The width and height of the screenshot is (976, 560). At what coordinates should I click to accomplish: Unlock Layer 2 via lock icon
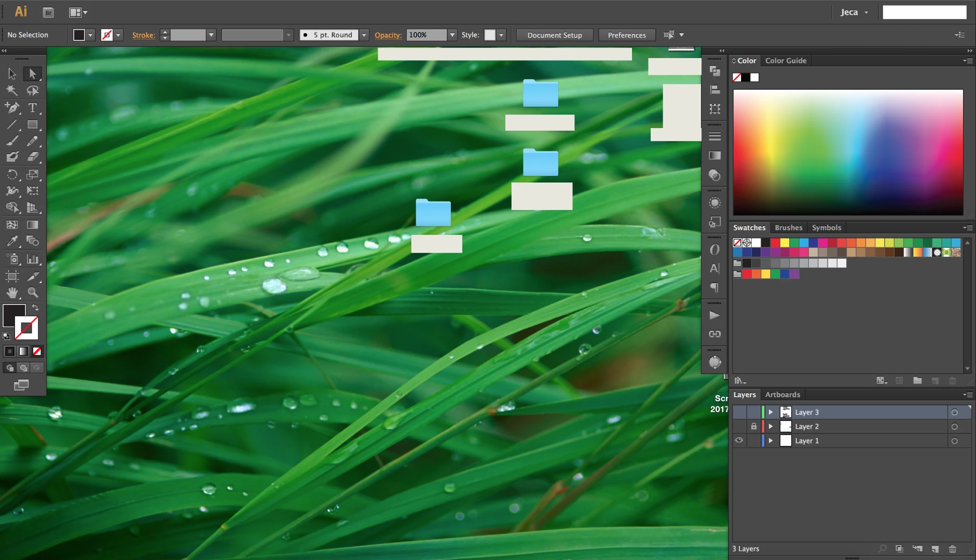point(754,426)
